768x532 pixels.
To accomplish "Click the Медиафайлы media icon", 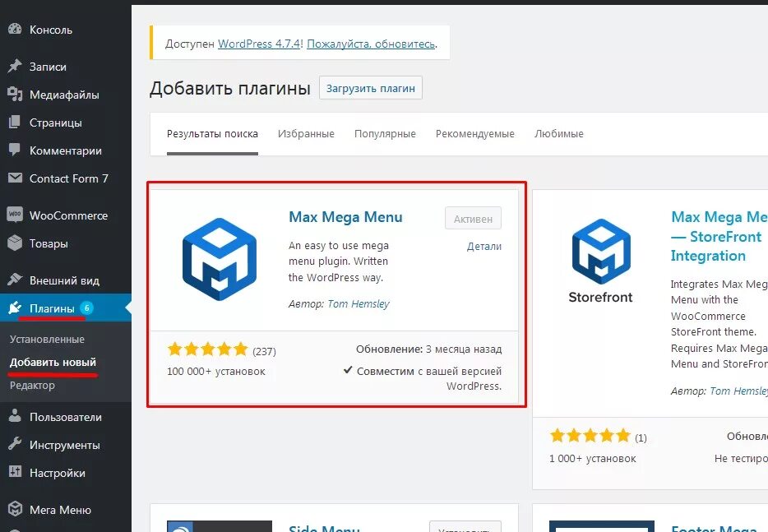I will [x=15, y=94].
